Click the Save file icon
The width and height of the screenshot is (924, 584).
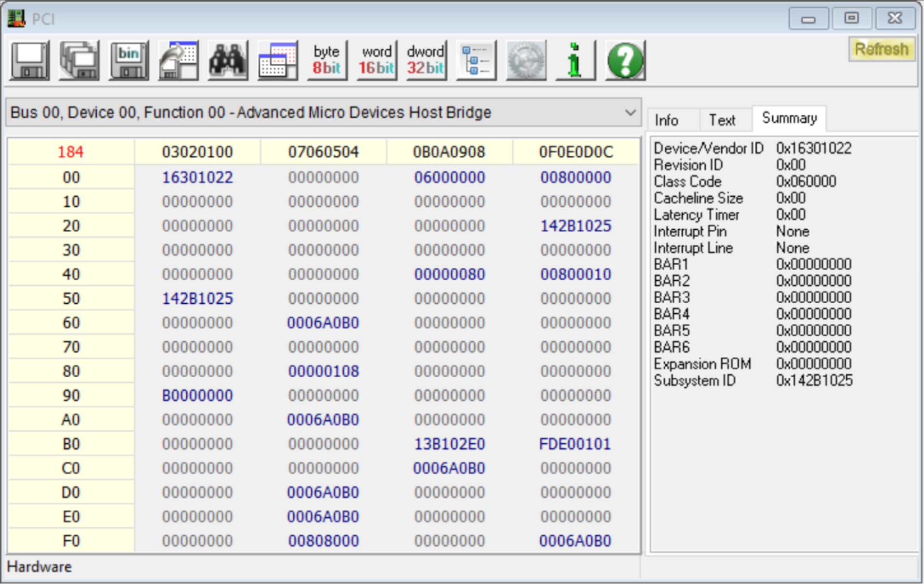click(28, 60)
